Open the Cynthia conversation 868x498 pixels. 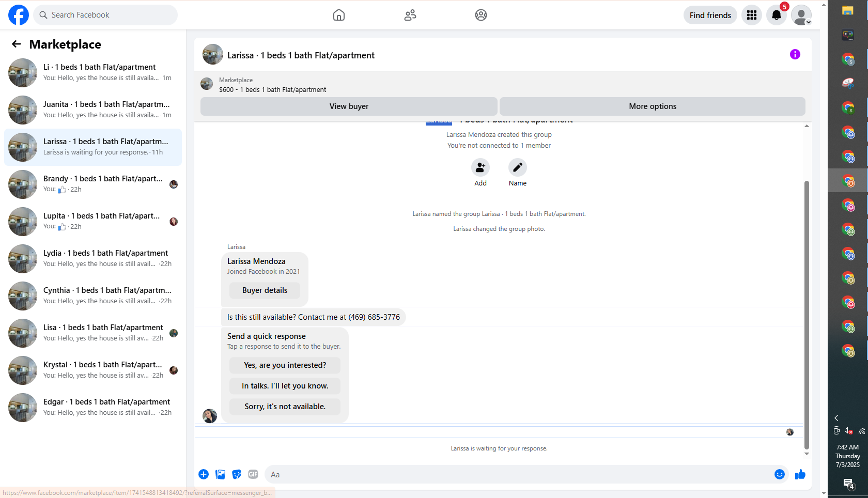[93, 296]
